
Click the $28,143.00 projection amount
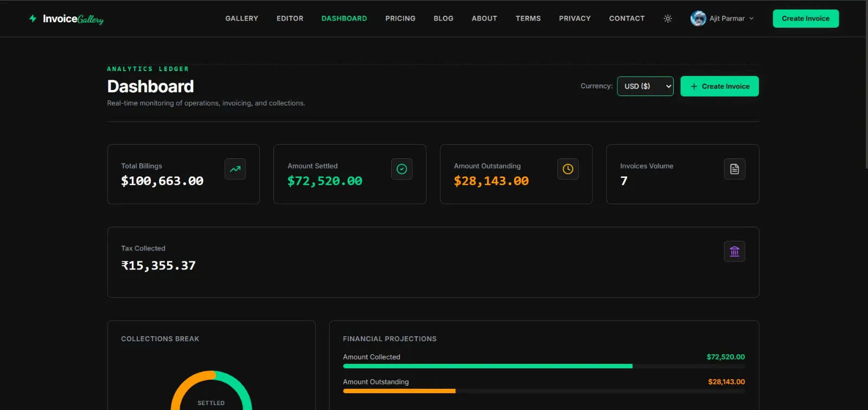(726, 382)
